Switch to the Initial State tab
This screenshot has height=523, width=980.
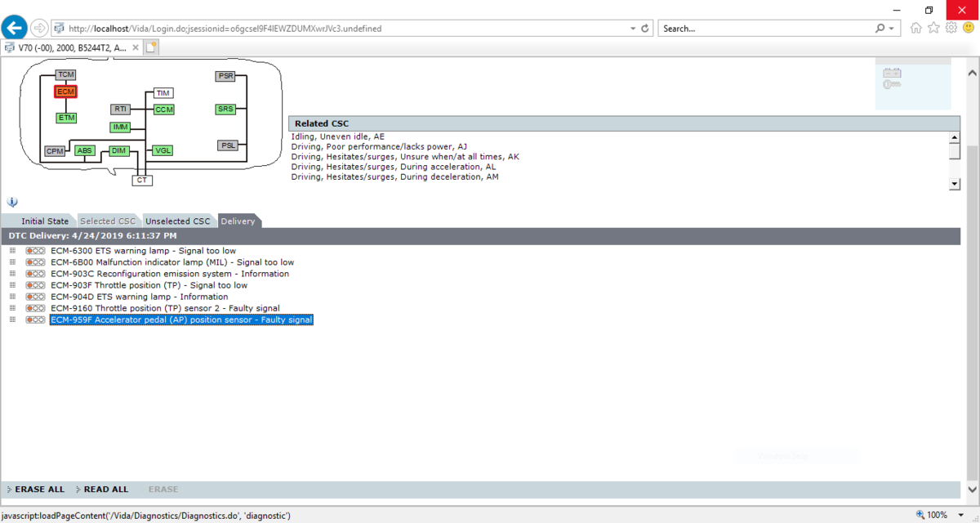coord(45,221)
